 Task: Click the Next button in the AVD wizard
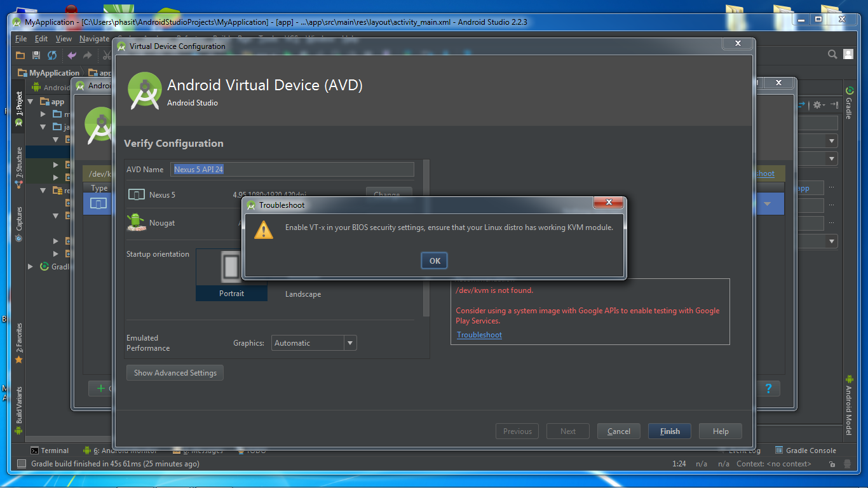pos(568,431)
